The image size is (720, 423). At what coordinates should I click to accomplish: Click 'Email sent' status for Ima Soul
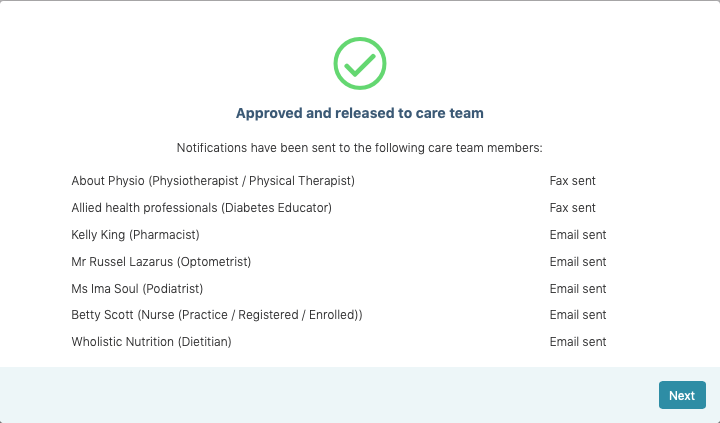[578, 289]
